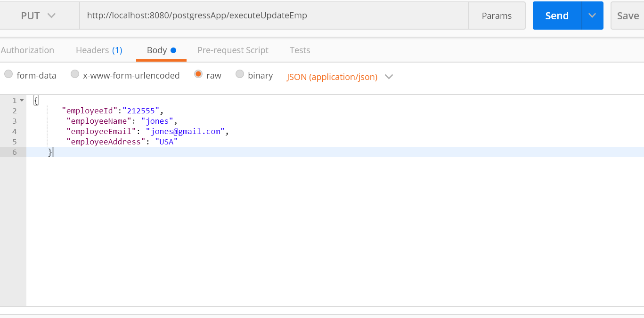The height and width of the screenshot is (318, 644).
Task: Click the "jones" value on line 3
Action: pos(157,121)
